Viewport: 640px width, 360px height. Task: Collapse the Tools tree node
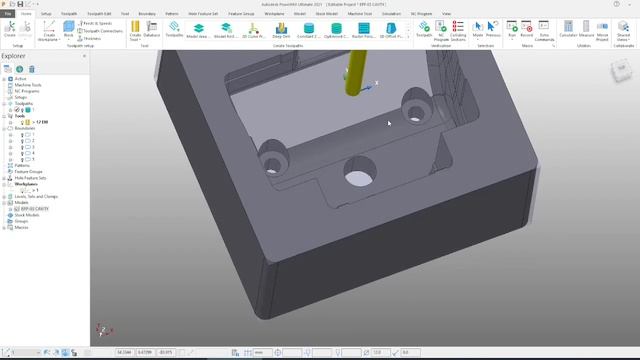4,116
